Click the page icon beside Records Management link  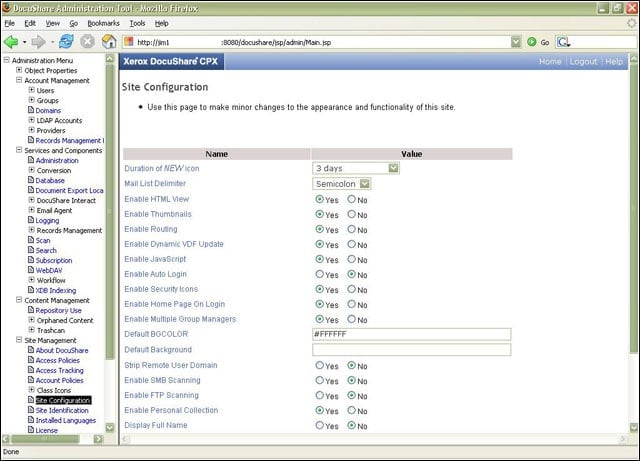coord(31,140)
